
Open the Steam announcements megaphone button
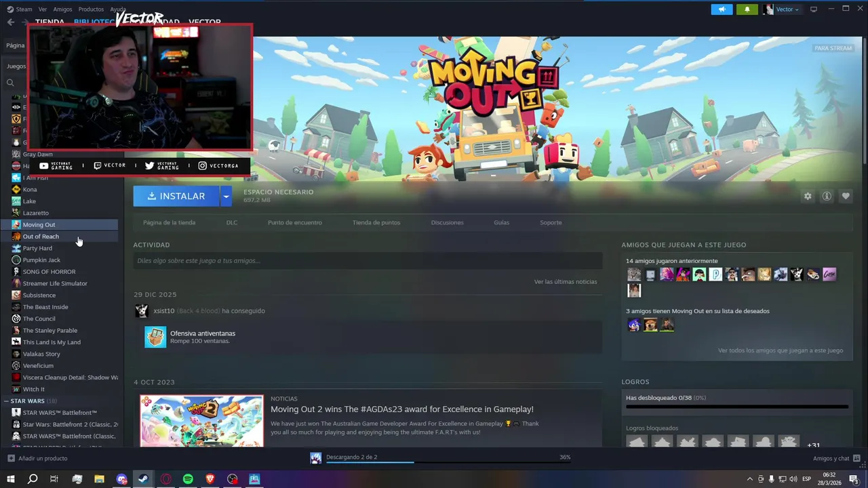tap(722, 9)
